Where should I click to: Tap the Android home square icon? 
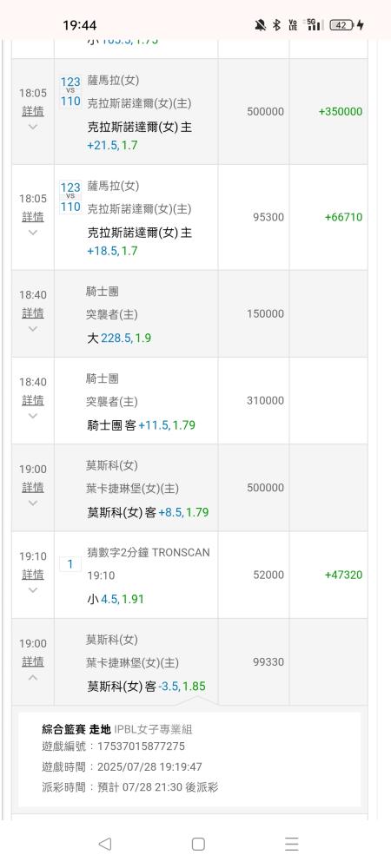(198, 844)
